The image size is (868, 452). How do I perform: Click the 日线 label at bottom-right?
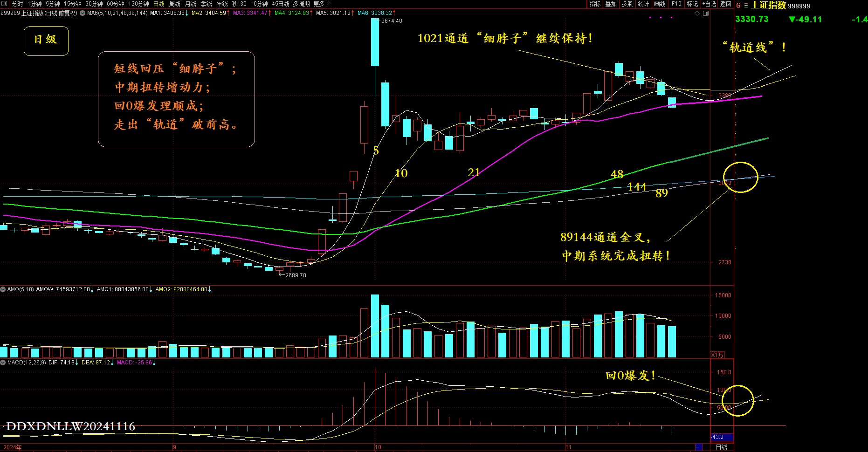(x=722, y=447)
